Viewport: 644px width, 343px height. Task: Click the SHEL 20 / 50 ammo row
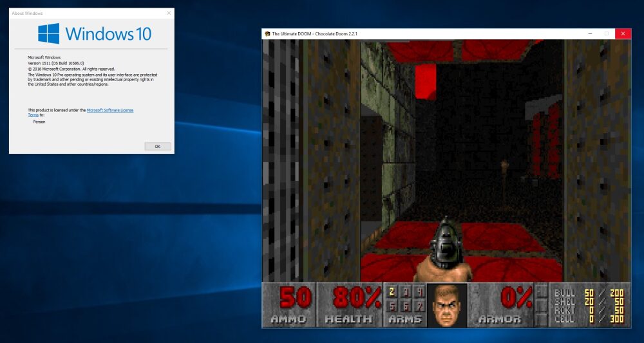(589, 302)
